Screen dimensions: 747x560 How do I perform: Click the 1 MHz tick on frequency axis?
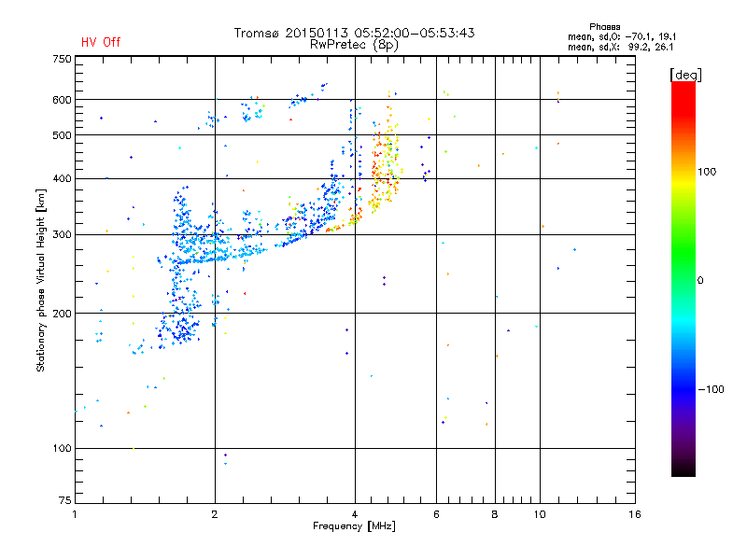[x=75, y=514]
